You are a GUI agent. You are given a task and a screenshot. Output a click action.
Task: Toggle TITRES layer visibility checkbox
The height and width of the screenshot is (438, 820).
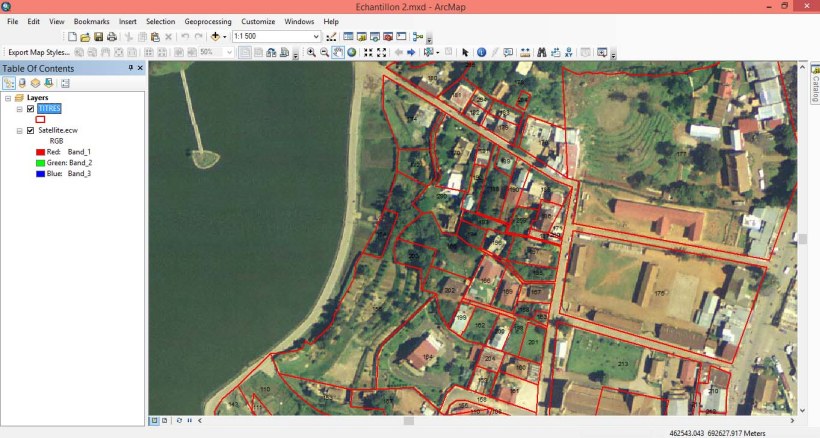(x=30, y=109)
